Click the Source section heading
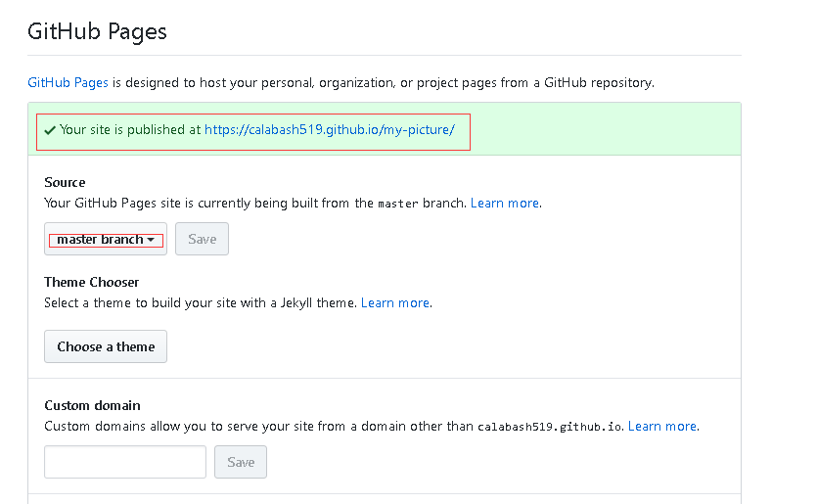This screenshot has height=504, width=817. point(65,182)
